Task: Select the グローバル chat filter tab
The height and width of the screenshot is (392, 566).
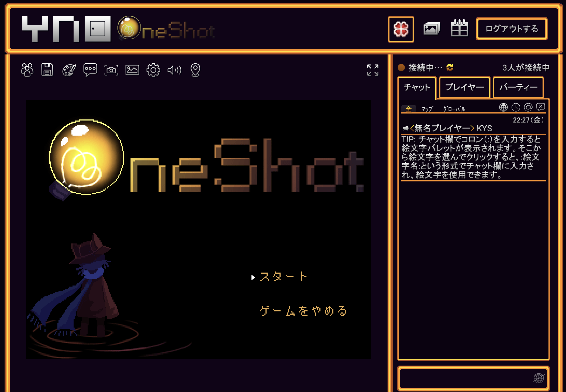Action: [x=454, y=109]
